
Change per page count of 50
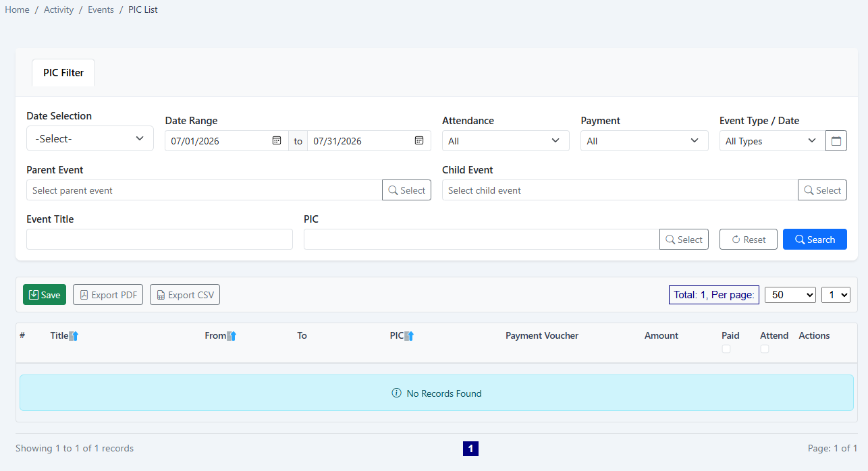790,295
